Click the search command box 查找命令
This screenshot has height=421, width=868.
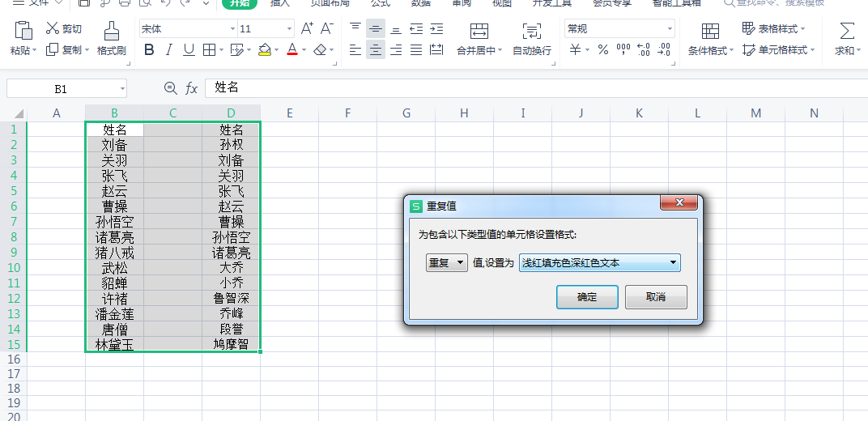tap(774, 2)
